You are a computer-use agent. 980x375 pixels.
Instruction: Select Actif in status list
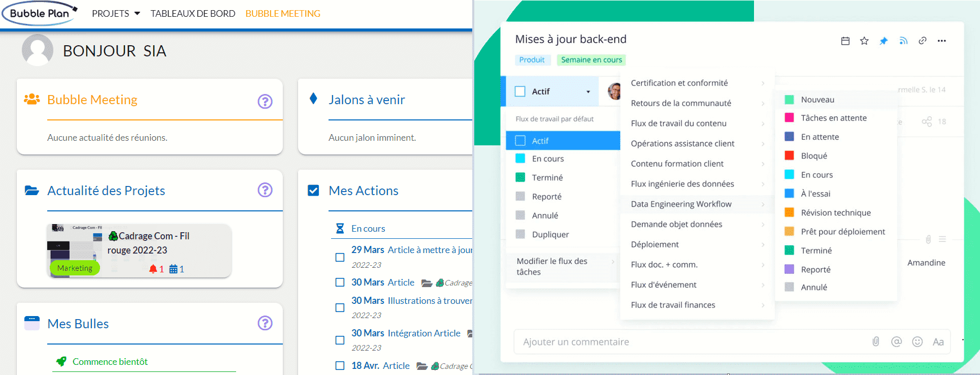click(563, 141)
